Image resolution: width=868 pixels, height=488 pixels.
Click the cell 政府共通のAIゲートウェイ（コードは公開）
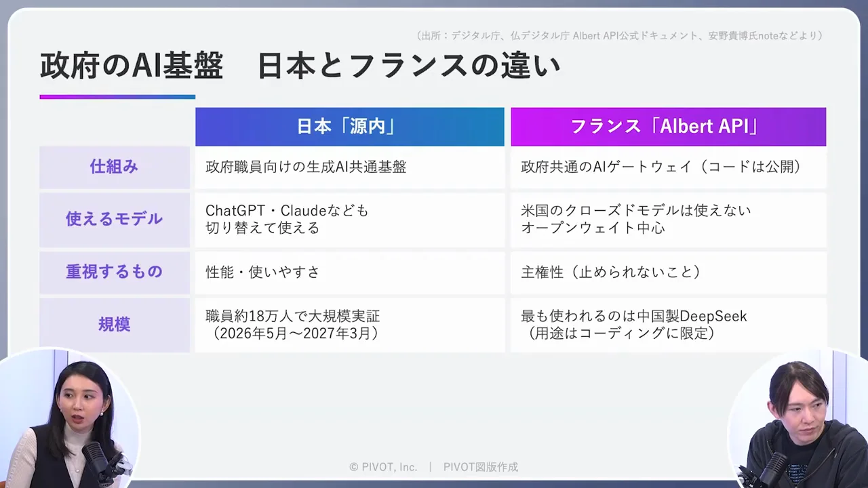coord(668,167)
